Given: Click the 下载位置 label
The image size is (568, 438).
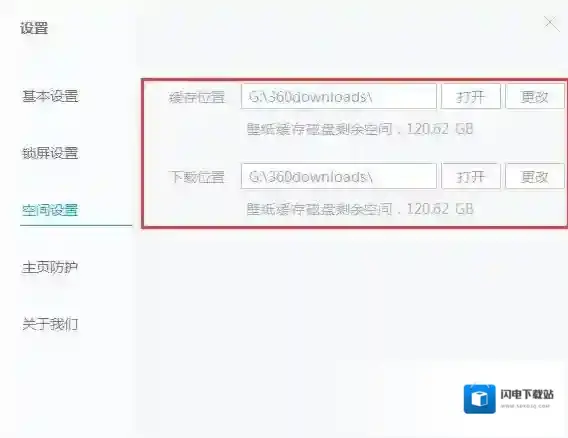Looking at the screenshot, I should click(197, 177).
